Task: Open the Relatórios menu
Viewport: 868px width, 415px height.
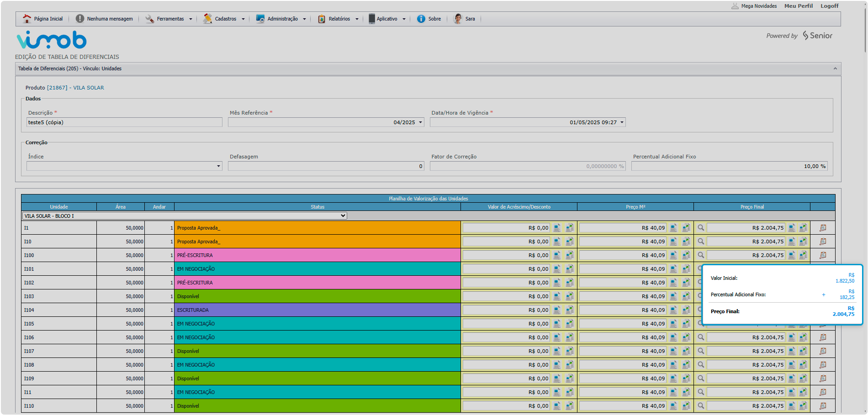Action: tap(339, 19)
